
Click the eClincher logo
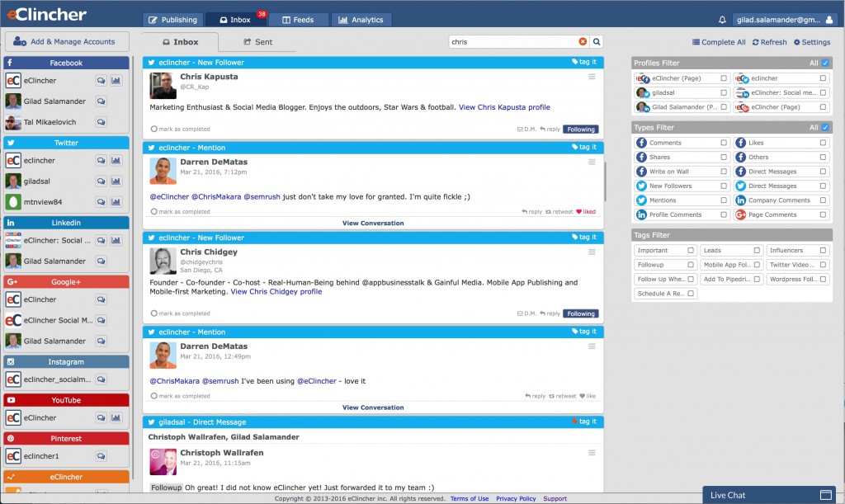(46, 14)
